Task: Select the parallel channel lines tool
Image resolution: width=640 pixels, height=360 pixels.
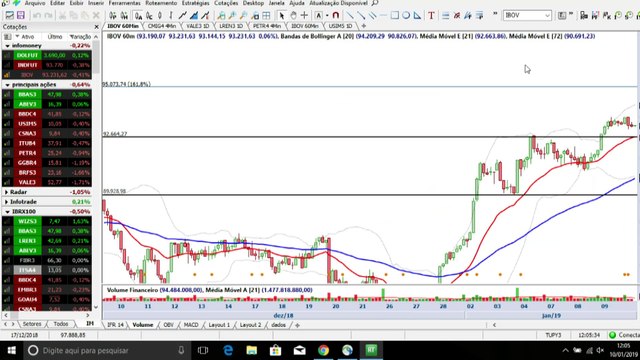Action: click(x=372, y=16)
